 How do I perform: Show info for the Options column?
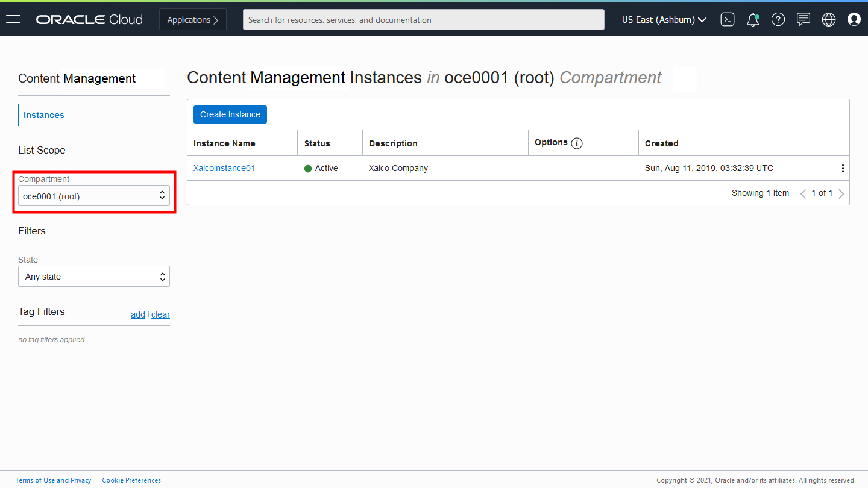click(577, 143)
